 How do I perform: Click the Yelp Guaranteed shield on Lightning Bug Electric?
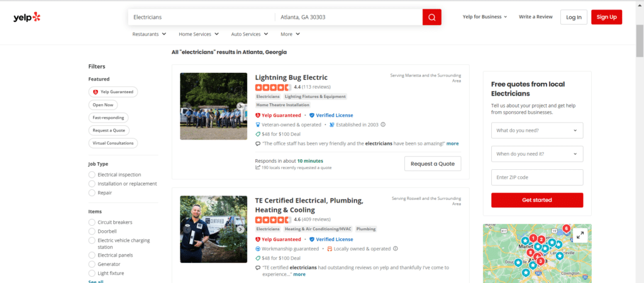[x=258, y=116]
